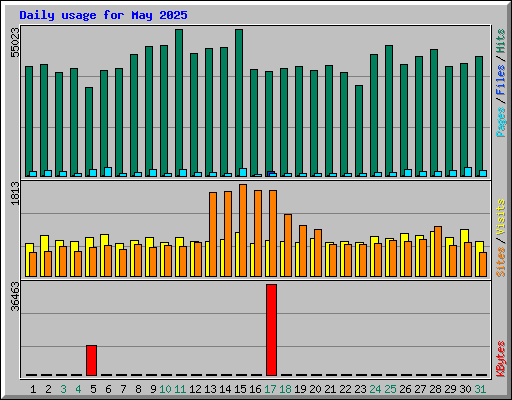The width and height of the screenshot is (512, 400).
Task: Click the 'Visits' yellow legend label
Action: 501,217
